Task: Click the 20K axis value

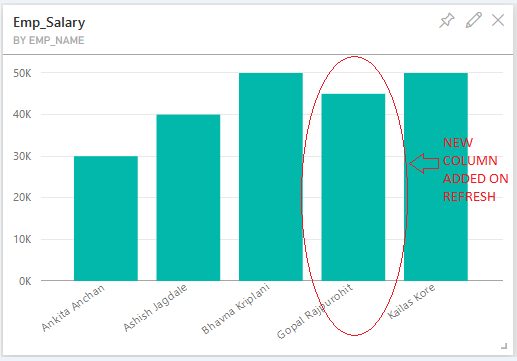Action: click(22, 198)
